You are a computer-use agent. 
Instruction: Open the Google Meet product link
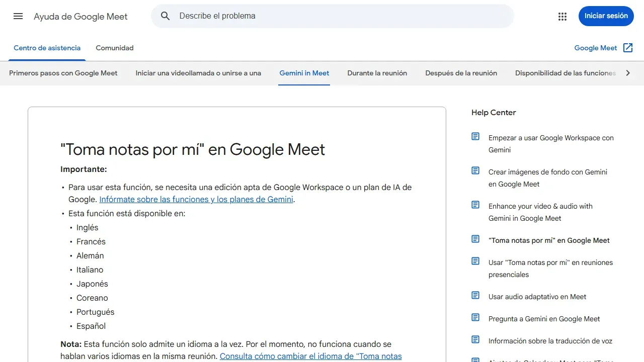tap(596, 48)
